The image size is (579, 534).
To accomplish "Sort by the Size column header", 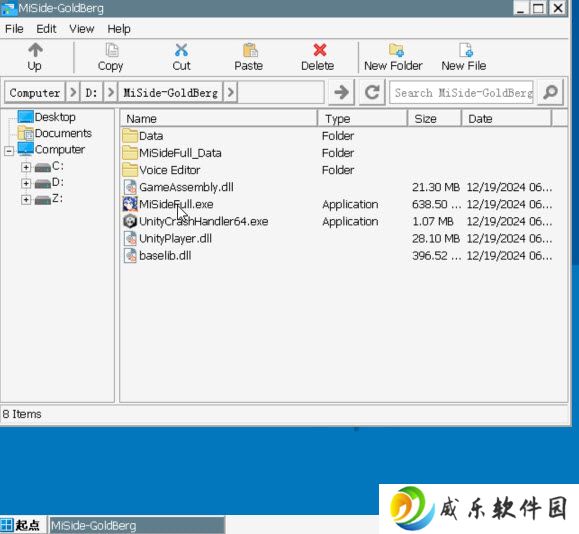I will 435,119.
